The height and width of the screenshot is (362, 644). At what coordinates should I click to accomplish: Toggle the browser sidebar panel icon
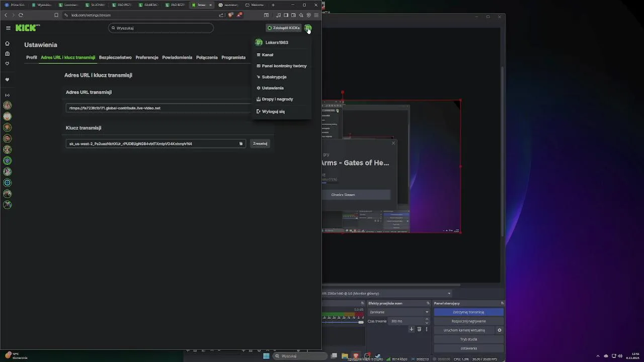286,15
